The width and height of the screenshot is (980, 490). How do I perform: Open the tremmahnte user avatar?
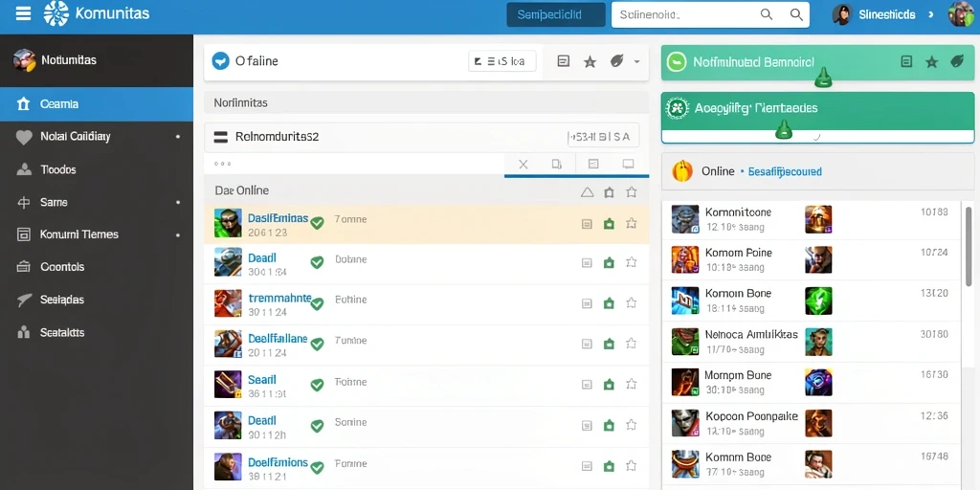point(228,303)
